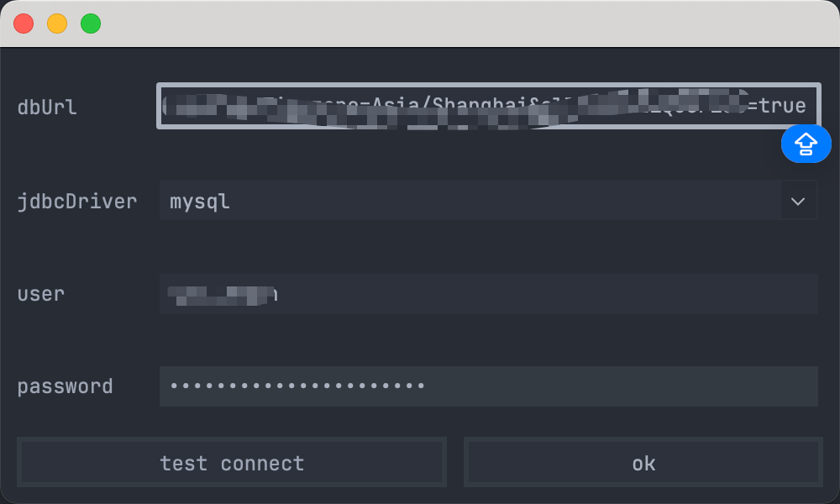Confirm with the ok button

click(643, 462)
